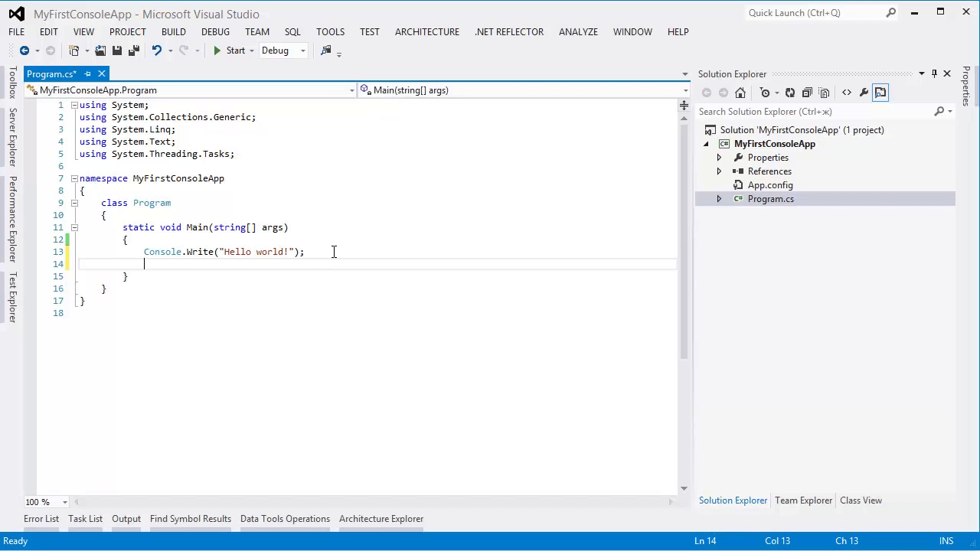Close the Program.cs tab
The height and width of the screenshot is (551, 980).
coord(101,73)
